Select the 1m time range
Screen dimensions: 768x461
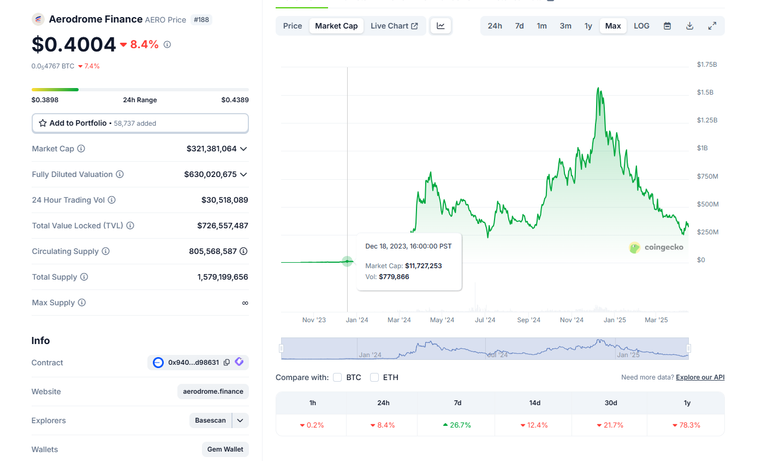pyautogui.click(x=542, y=26)
